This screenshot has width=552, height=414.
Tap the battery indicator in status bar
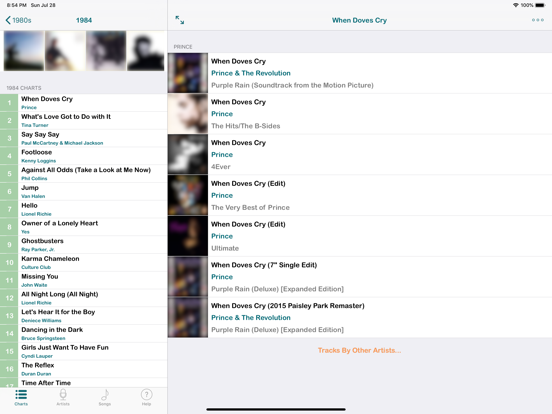(x=540, y=5)
